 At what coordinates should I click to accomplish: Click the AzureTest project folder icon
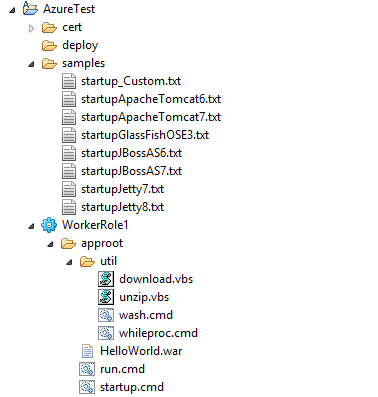pyautogui.click(x=30, y=8)
